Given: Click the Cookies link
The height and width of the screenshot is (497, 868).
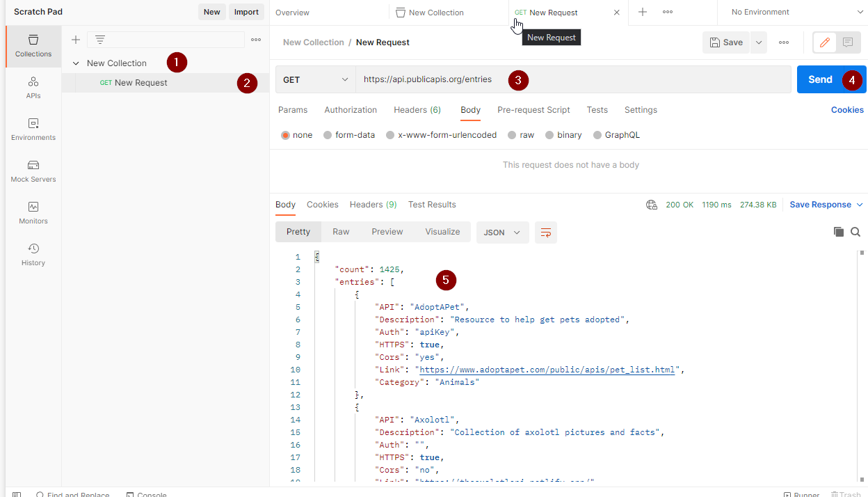Looking at the screenshot, I should pyautogui.click(x=846, y=110).
